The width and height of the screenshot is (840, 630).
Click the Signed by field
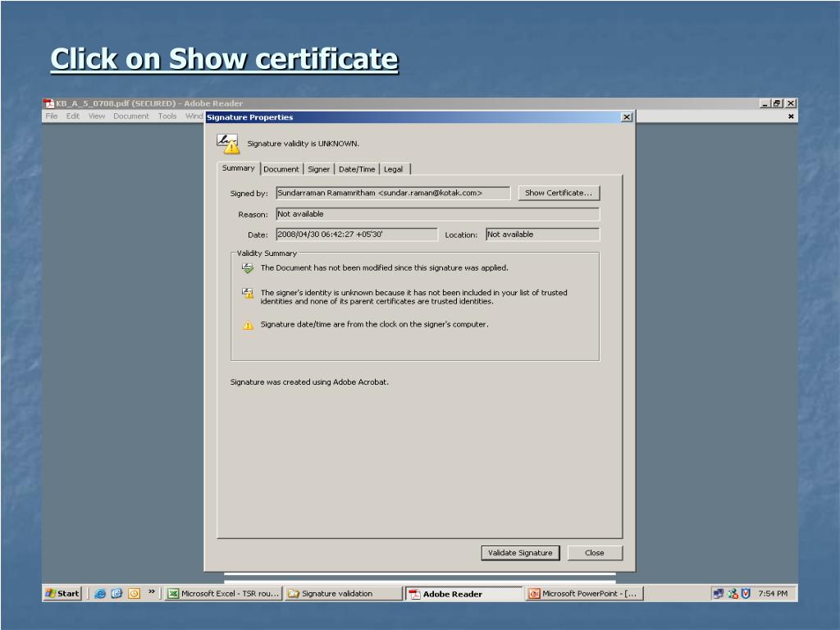[393, 193]
